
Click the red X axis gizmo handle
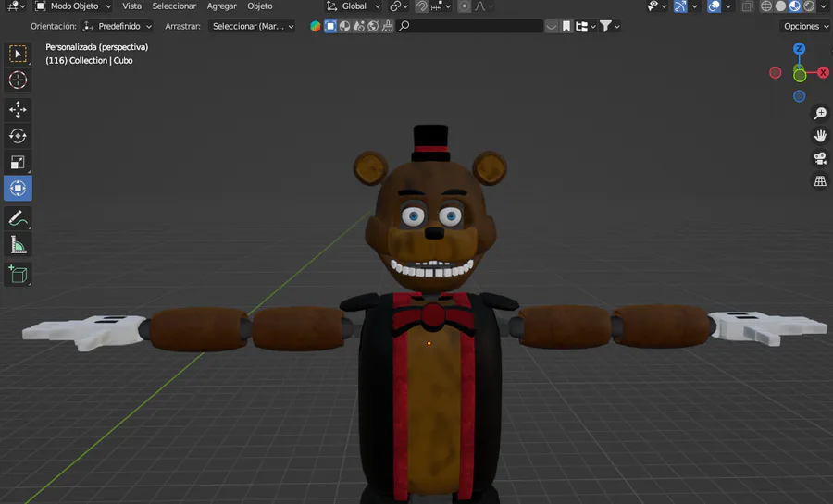pos(823,73)
